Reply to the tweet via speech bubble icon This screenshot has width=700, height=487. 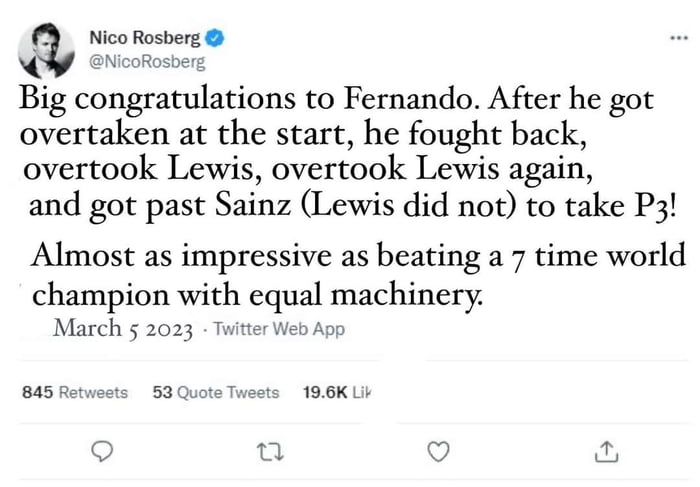click(100, 454)
